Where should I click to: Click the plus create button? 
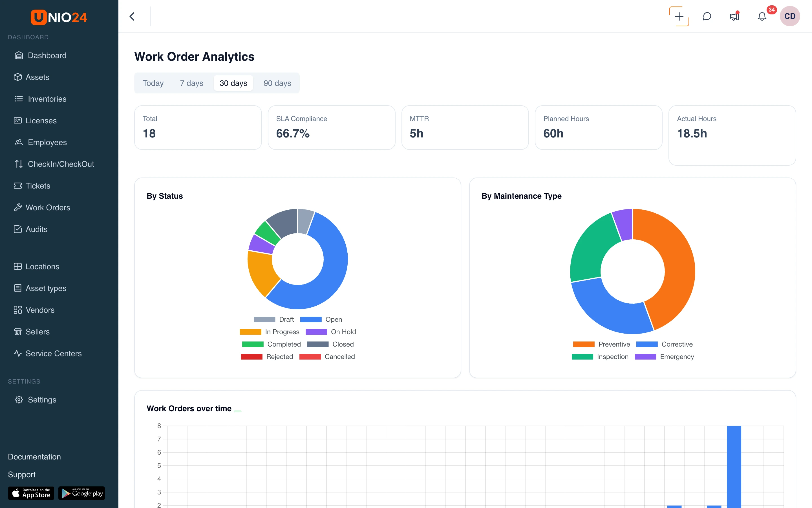coord(679,16)
